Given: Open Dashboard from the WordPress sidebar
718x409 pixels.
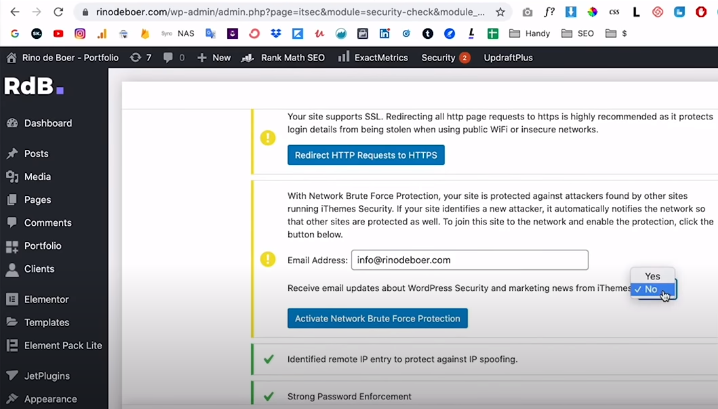Looking at the screenshot, I should coord(47,123).
